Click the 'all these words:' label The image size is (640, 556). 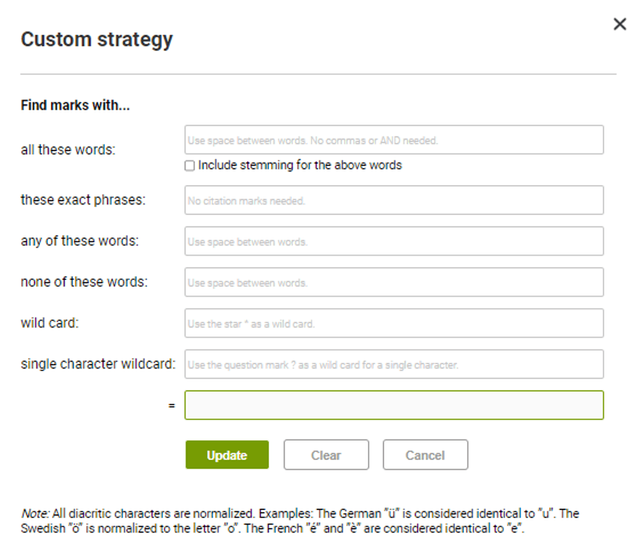[x=68, y=150]
